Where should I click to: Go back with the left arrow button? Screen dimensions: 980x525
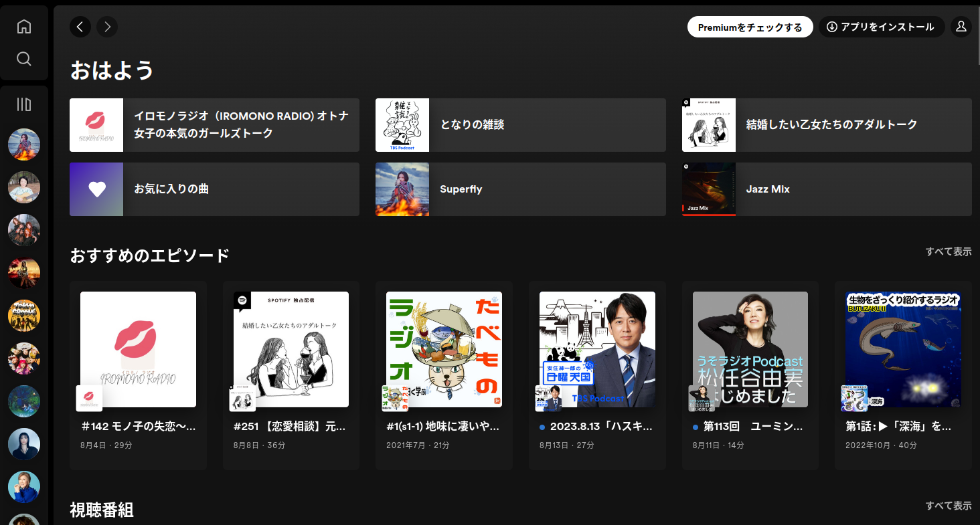(80, 27)
